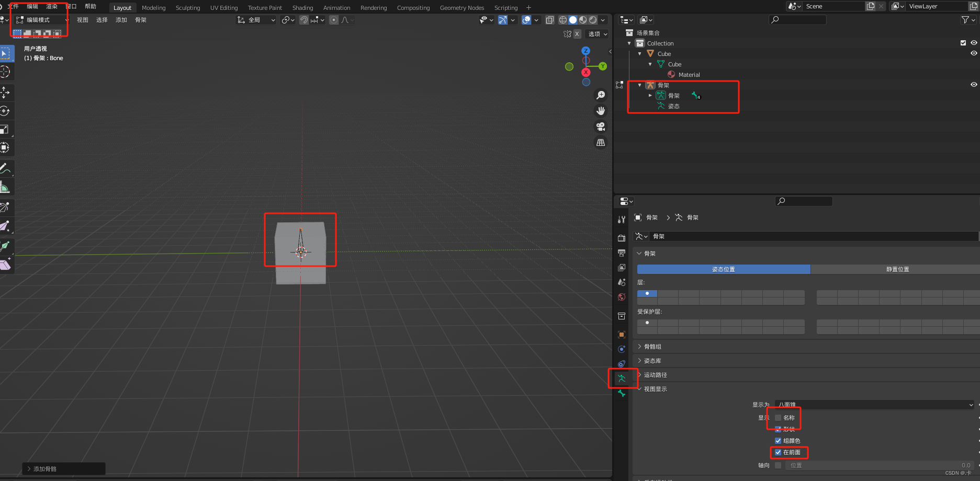Hide the 骨架 armature via eye icon
This screenshot has width=980, height=481.
pos(974,85)
